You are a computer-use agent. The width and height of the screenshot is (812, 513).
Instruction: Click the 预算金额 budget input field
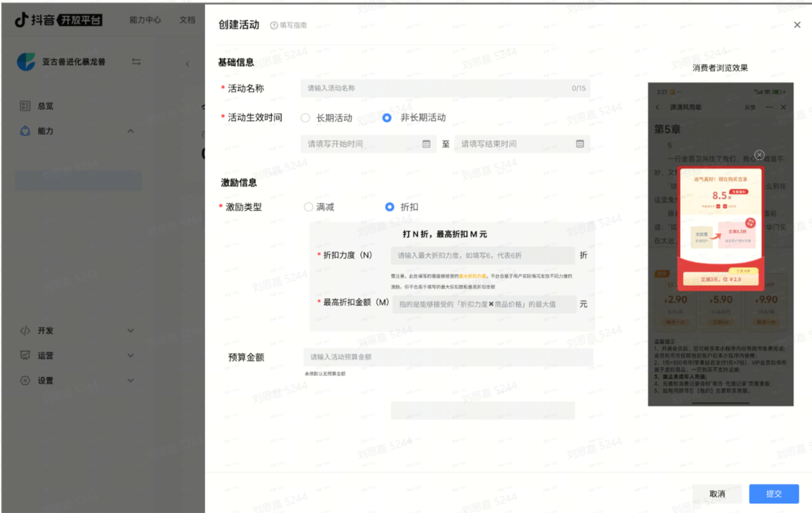tap(448, 357)
